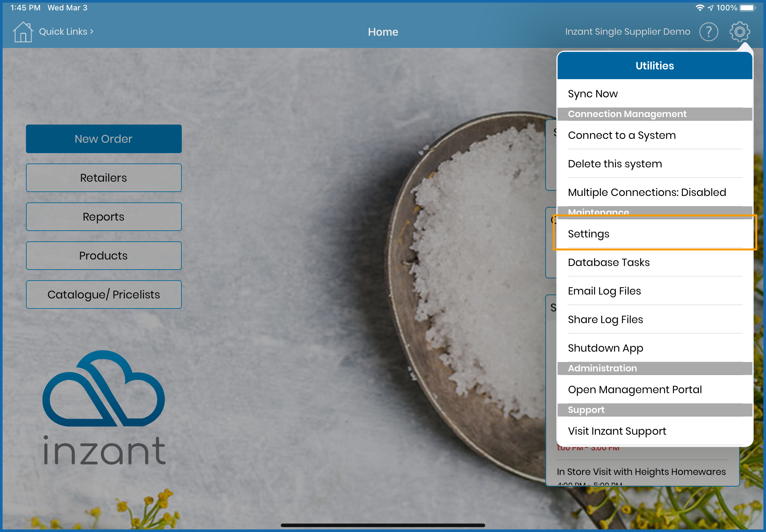Screen dimensions: 766x532
Task: Tap the Home house icon
Action: (23, 32)
